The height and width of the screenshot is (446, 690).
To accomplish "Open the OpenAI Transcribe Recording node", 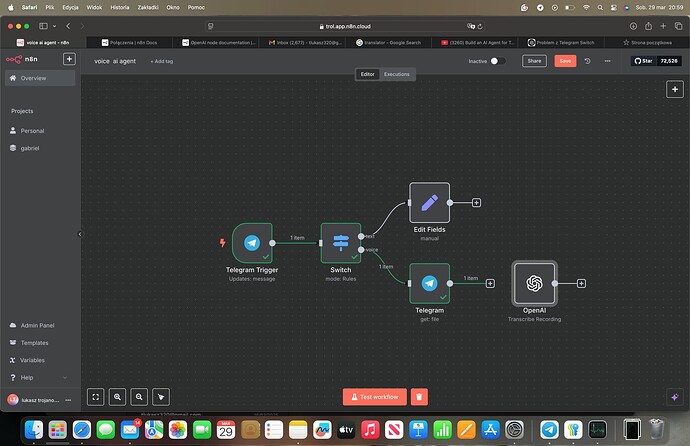I will (x=534, y=283).
